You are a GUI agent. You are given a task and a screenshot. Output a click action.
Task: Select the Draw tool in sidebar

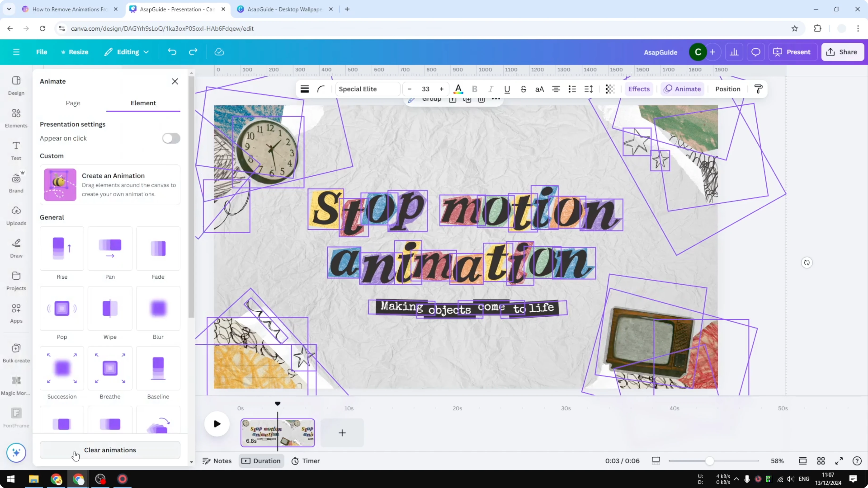point(16,248)
